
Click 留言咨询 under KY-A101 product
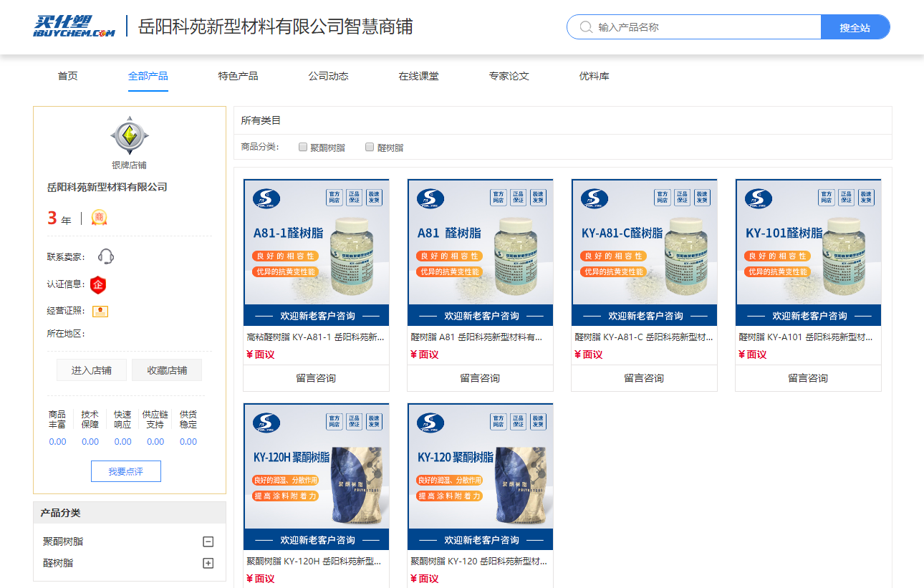tap(808, 378)
